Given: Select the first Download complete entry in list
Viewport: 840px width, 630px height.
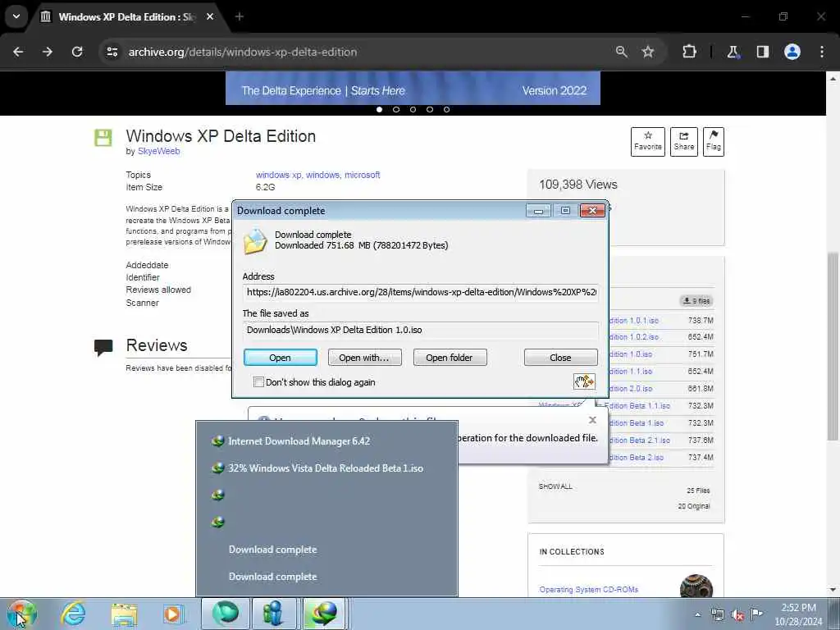Looking at the screenshot, I should [326, 550].
